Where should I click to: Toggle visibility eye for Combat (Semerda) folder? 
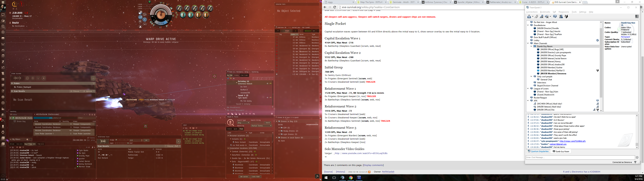point(255,152)
